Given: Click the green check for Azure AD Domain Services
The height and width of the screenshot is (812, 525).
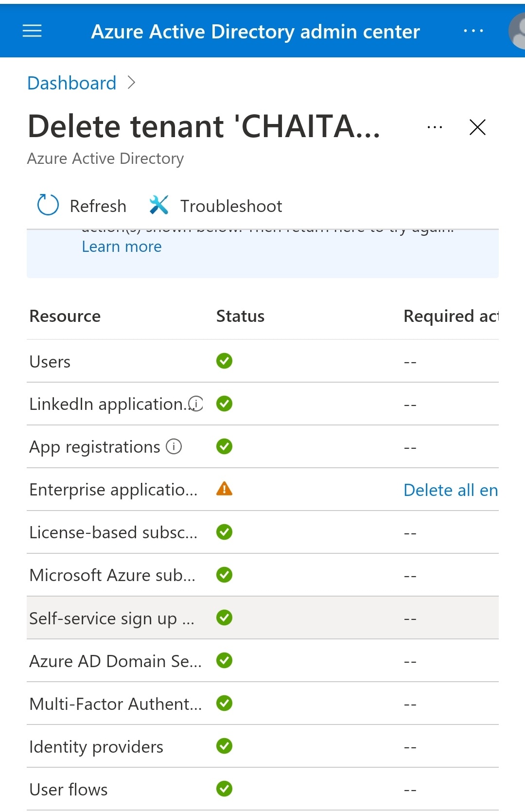Looking at the screenshot, I should pyautogui.click(x=224, y=660).
